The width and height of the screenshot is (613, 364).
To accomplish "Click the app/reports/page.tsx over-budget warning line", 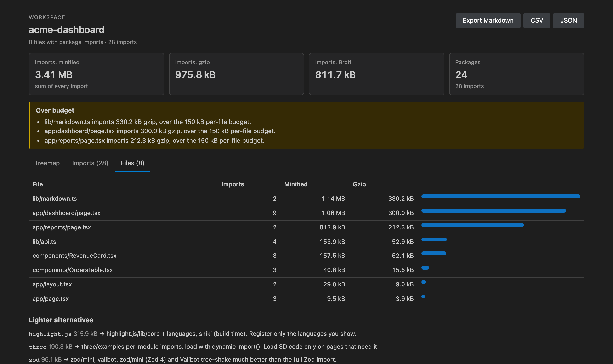I will [x=154, y=141].
